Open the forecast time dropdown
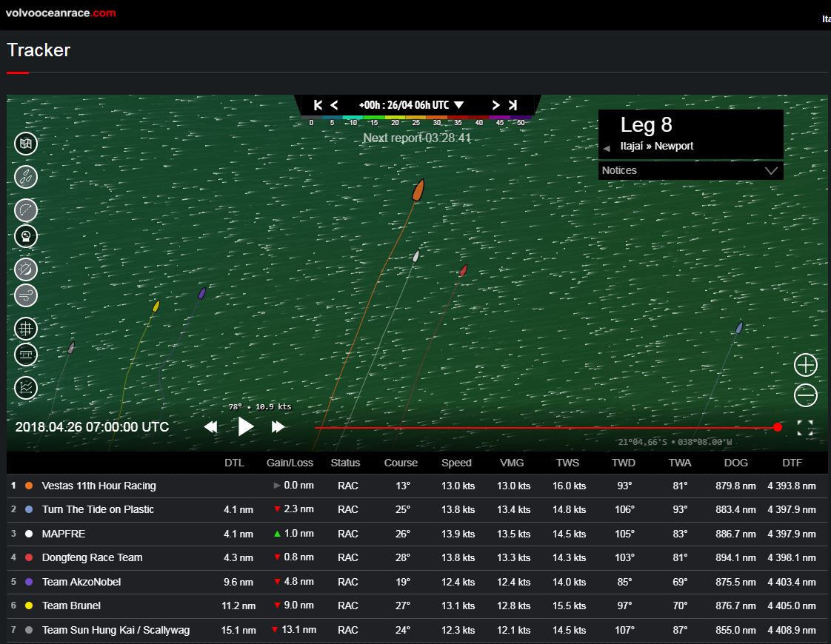The image size is (831, 644). click(x=411, y=105)
